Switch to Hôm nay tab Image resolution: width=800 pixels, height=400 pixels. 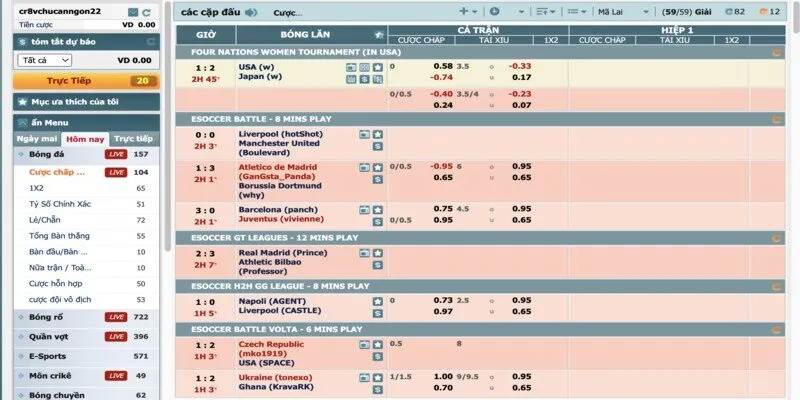85,139
